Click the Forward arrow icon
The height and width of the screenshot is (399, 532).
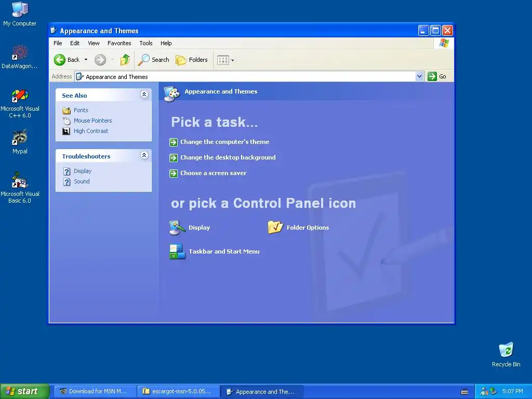(100, 60)
